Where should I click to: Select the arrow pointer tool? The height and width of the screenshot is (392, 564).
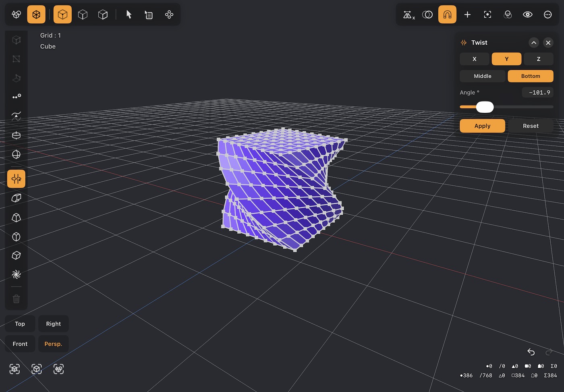point(129,15)
